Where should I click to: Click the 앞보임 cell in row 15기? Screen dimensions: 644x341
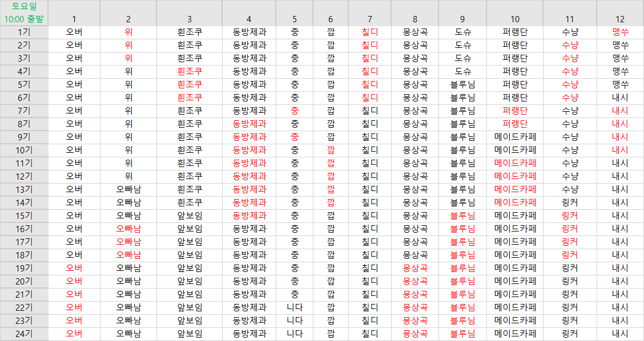coord(190,216)
